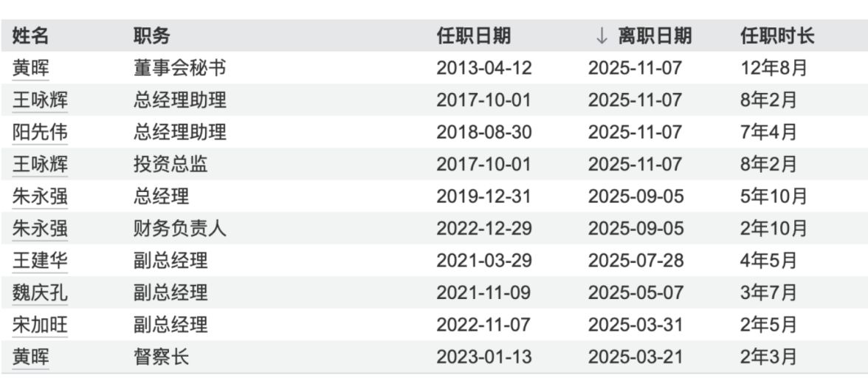Image resolution: width=868 pixels, height=392 pixels.
Task: Click 王咏辉 in the 投资总监 row
Action: coord(40,164)
